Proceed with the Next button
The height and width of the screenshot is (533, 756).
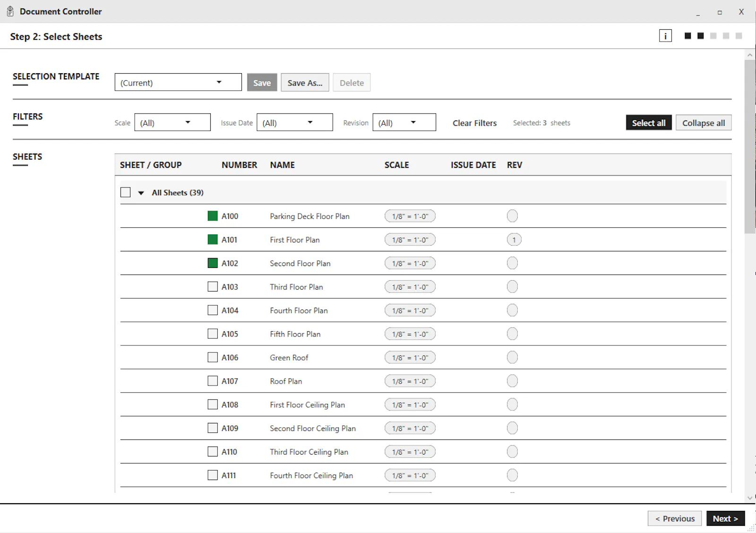[725, 518]
